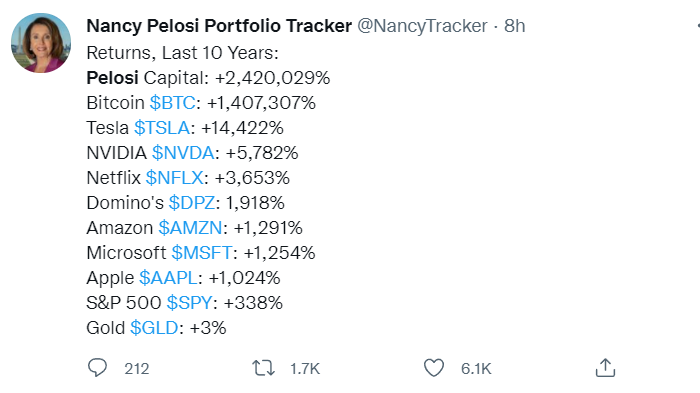Open the tweet author's profile picture
700x393 pixels.
point(41,43)
